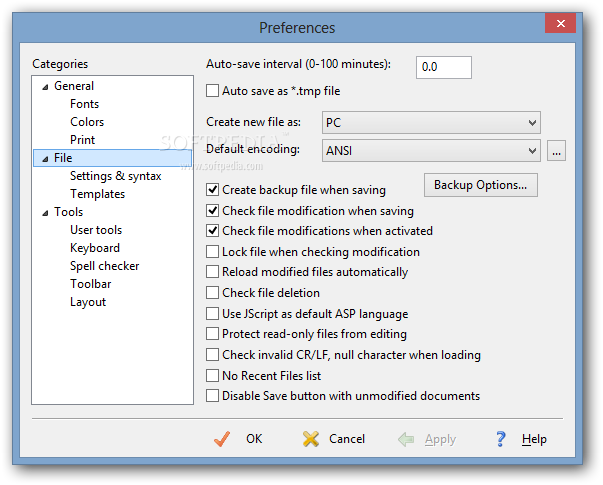This screenshot has height=485, width=603.
Task: Tick the No Recent Files list checkbox
Action: click(212, 375)
